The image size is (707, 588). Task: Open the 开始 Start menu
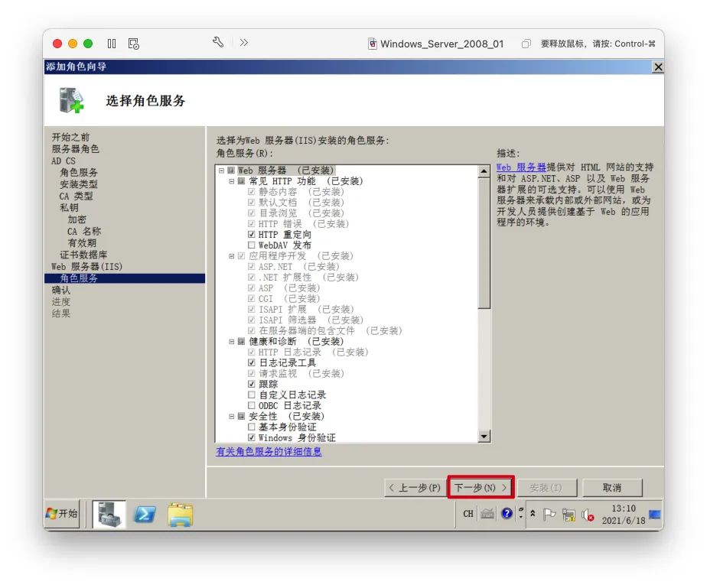[62, 514]
